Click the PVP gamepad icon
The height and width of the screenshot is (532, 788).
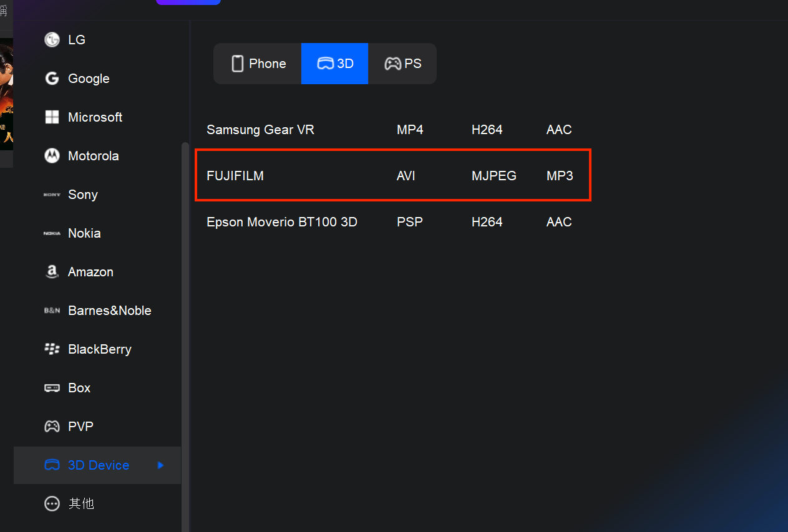coord(52,427)
